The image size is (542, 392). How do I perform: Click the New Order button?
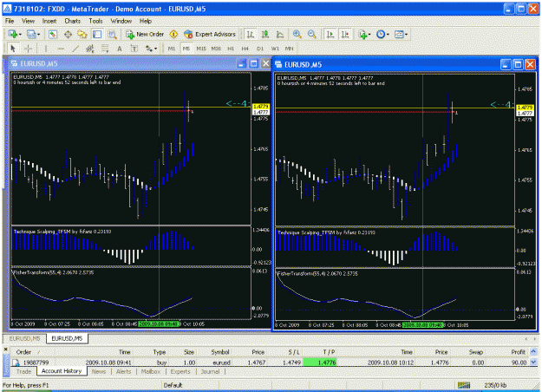(145, 34)
